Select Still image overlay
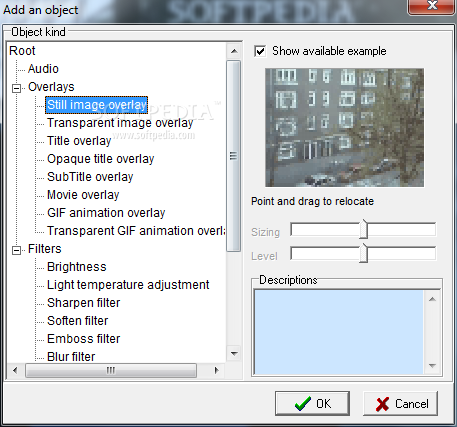Image resolution: width=457 pixels, height=427 pixels. coord(97,105)
